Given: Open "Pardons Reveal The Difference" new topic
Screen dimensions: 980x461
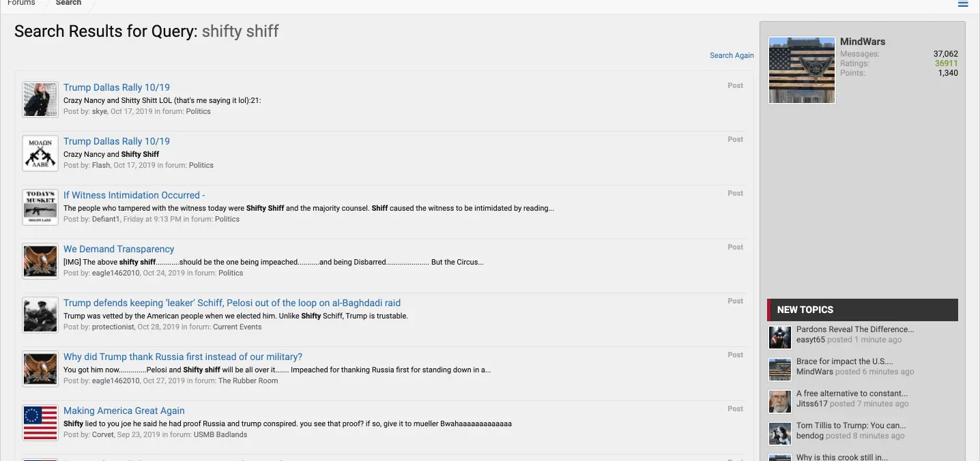Looking at the screenshot, I should tap(855, 329).
